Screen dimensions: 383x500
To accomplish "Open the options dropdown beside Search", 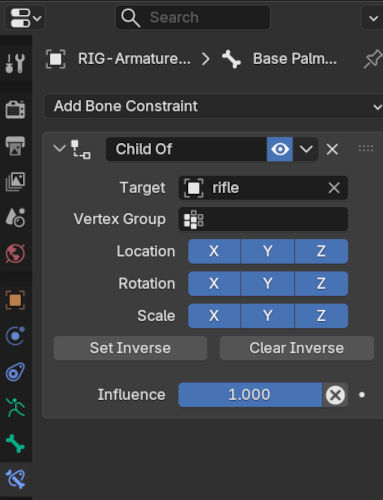I will 373,18.
